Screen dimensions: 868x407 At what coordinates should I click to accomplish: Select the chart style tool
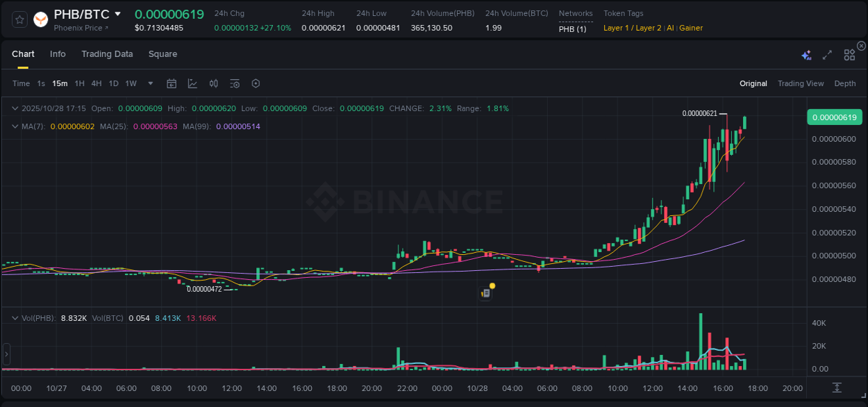pos(192,83)
